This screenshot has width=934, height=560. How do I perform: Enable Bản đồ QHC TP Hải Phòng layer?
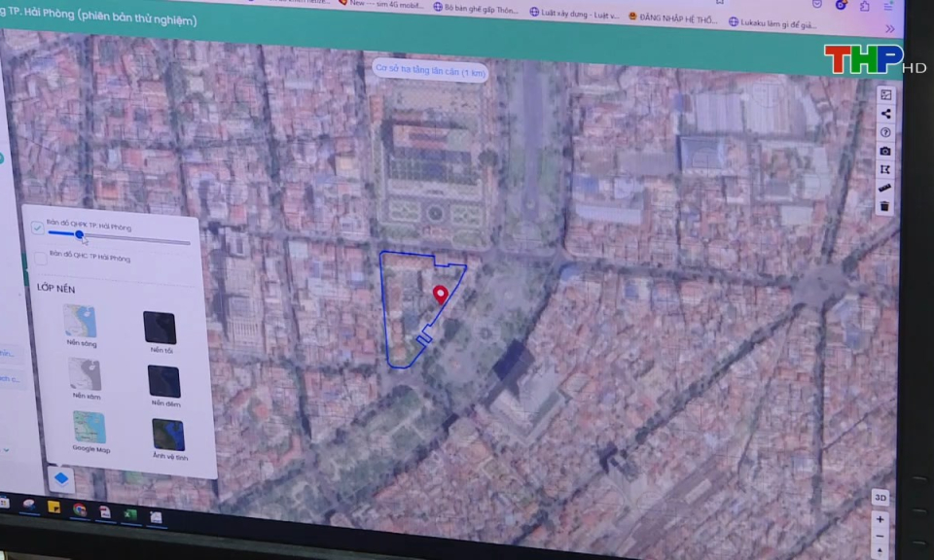click(40, 258)
